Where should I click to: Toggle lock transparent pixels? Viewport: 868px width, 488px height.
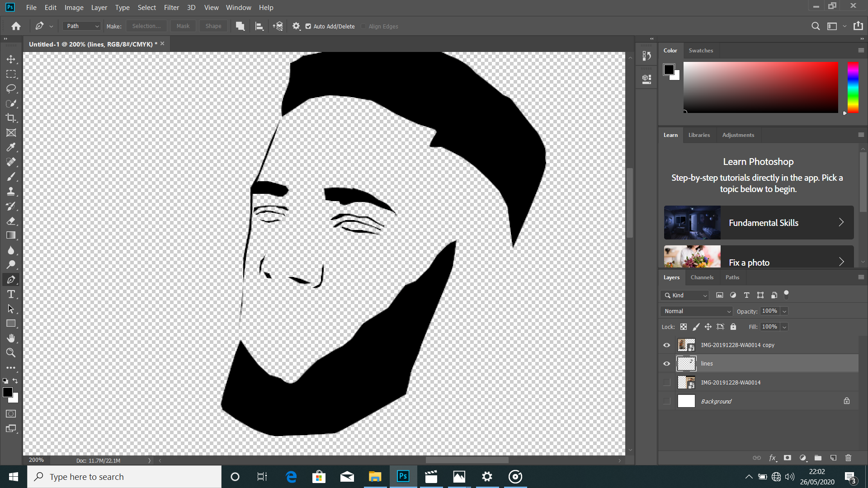click(684, 327)
